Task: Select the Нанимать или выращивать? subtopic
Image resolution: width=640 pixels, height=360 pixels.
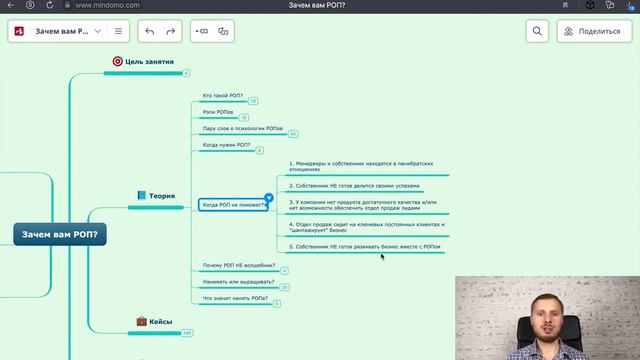Action: point(238,282)
